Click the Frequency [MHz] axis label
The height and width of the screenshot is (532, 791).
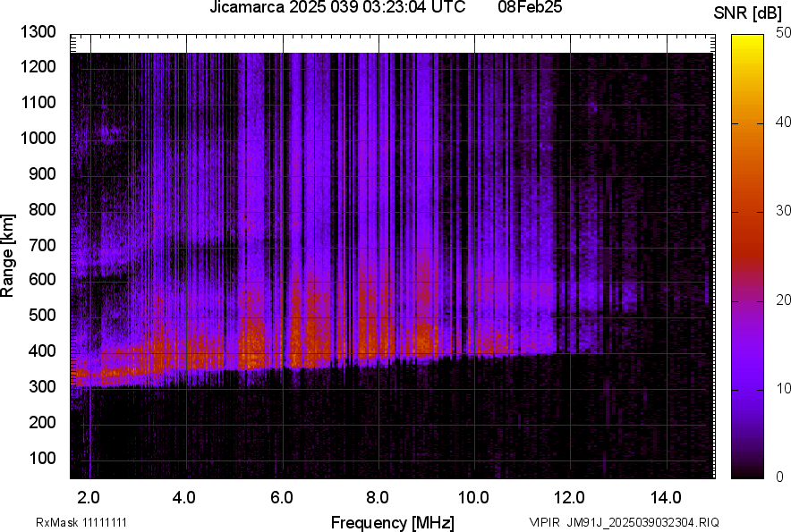point(392,522)
